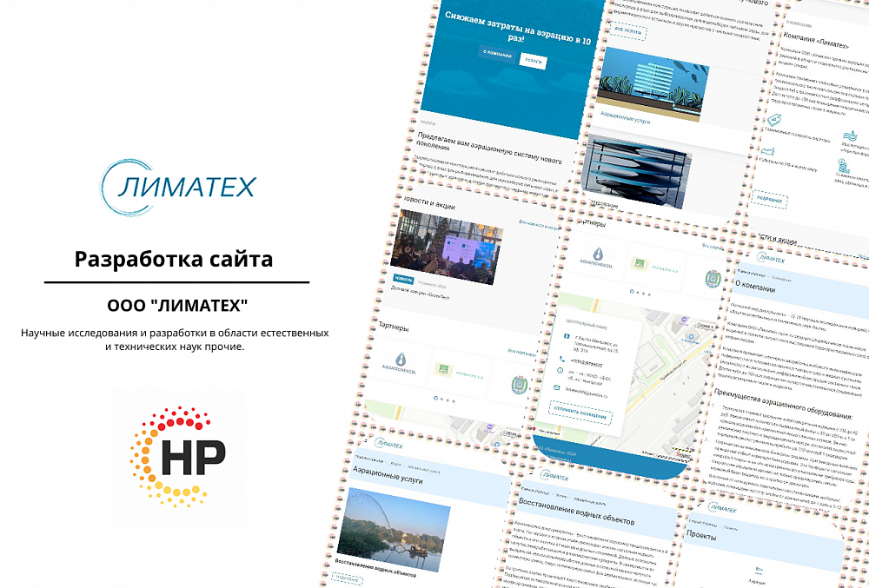869x588 pixels.
Task: Click the phone icon in office contact card
Action: pos(562,359)
